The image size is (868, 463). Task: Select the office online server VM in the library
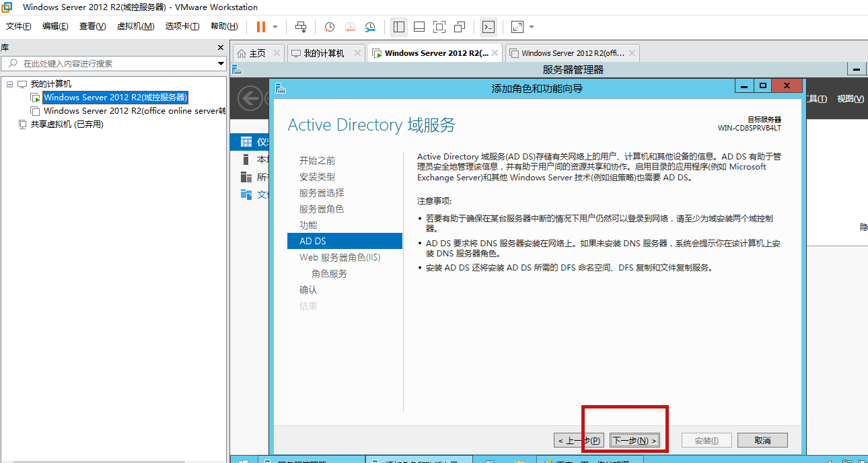(135, 111)
